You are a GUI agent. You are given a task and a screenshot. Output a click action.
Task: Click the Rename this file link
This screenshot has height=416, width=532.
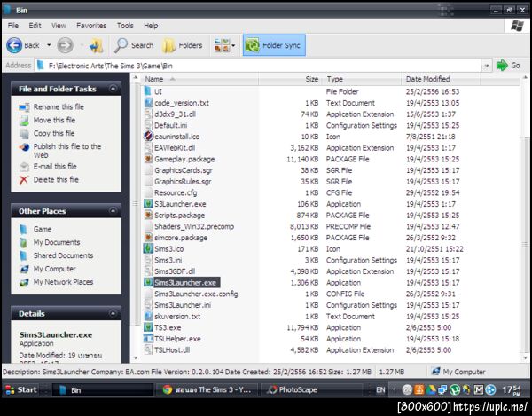pos(59,107)
